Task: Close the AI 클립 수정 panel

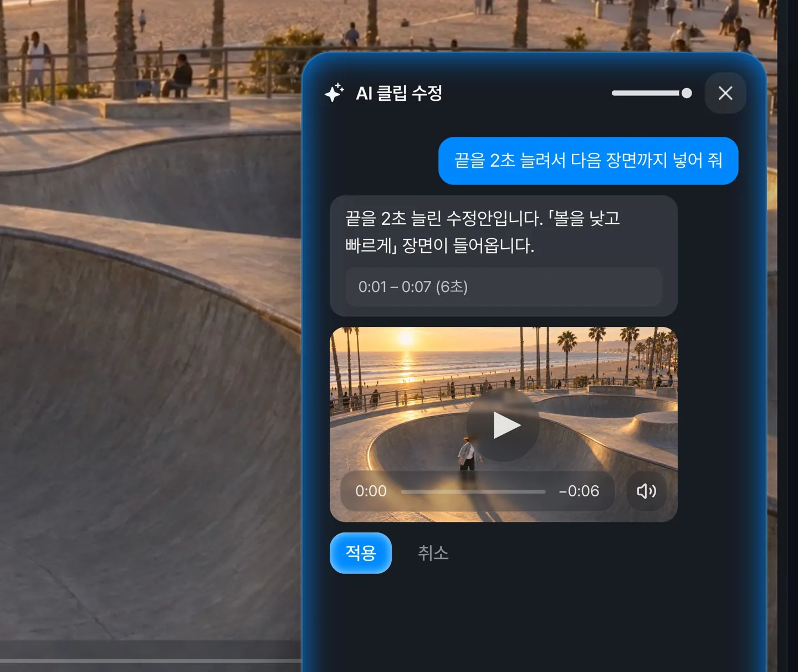Action: (x=725, y=93)
